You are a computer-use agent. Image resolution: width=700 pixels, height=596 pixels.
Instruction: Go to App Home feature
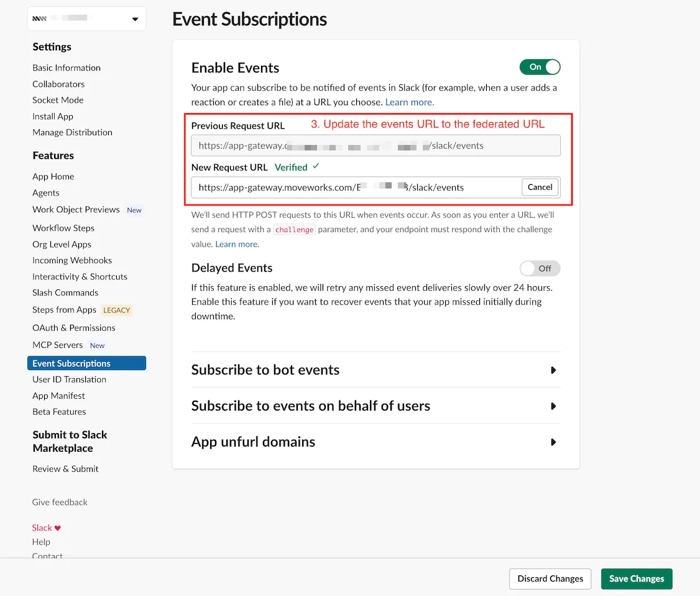pos(53,177)
